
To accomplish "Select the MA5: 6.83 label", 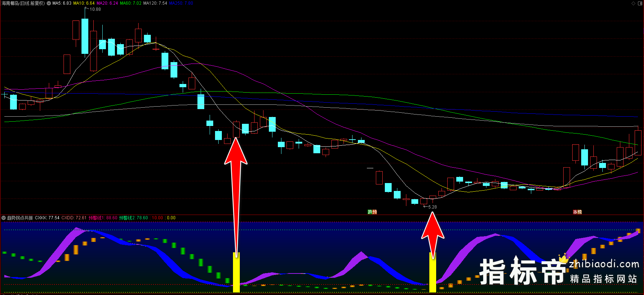I will tap(62, 3).
